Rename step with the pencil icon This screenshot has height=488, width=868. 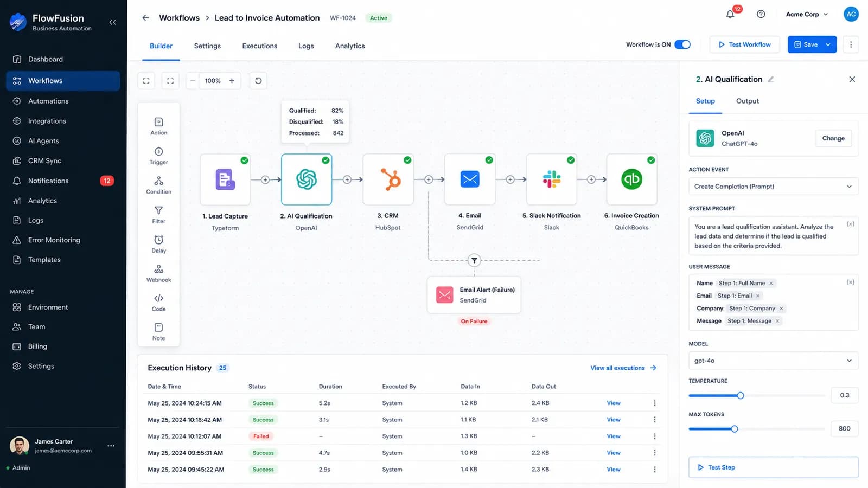tap(771, 79)
